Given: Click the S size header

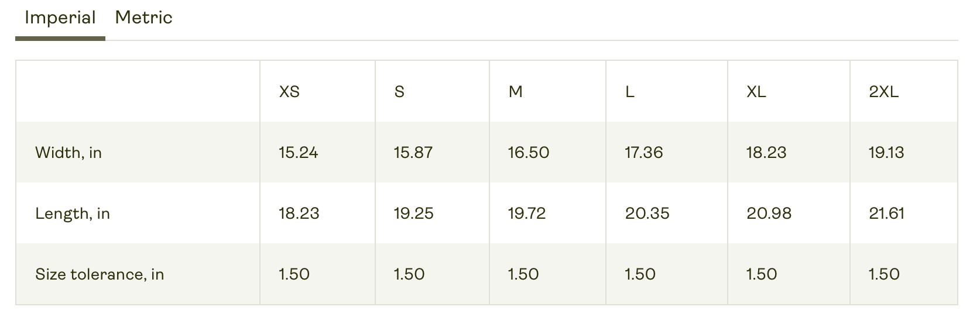Looking at the screenshot, I should pos(399,92).
